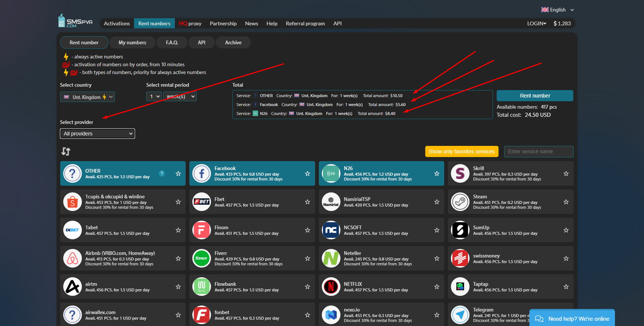Viewport: 644px width, 326px height.
Task: Open API in the top navigation bar
Action: coord(337,23)
